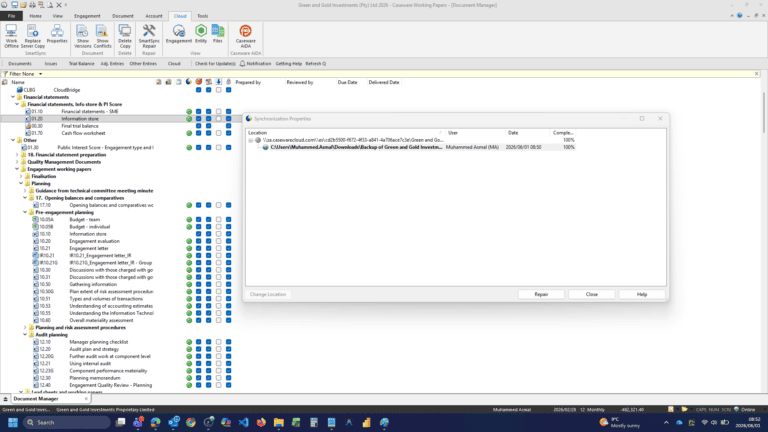The image size is (768, 432).
Task: Open the File menu
Action: click(x=11, y=16)
